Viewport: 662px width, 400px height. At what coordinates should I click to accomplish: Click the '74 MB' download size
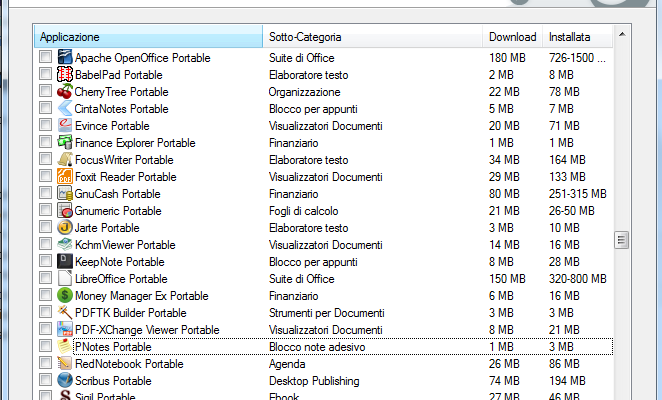504,381
